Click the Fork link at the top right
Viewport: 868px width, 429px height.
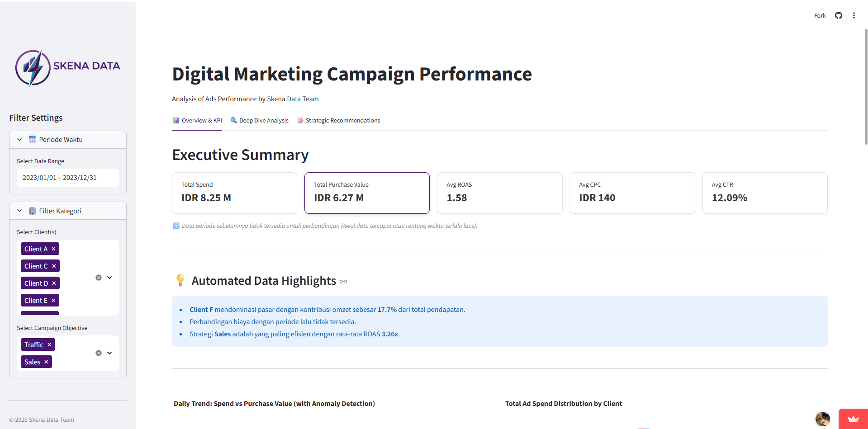[x=819, y=15]
